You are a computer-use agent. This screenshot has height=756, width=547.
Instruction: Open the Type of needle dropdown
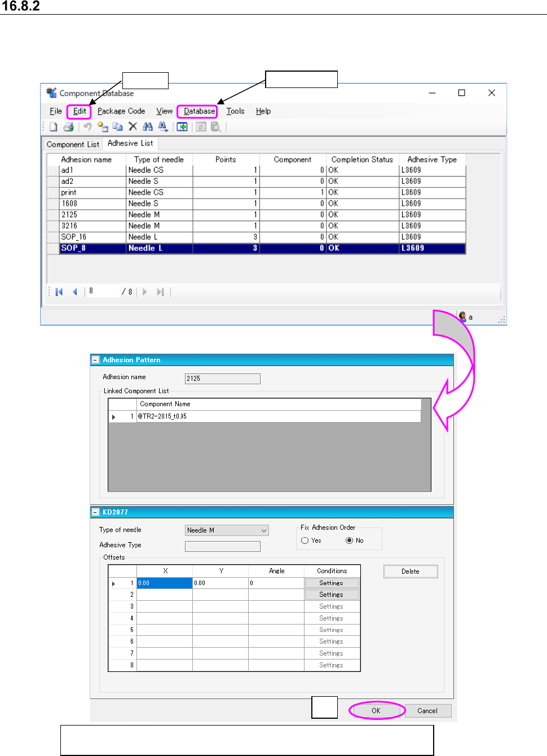(227, 530)
